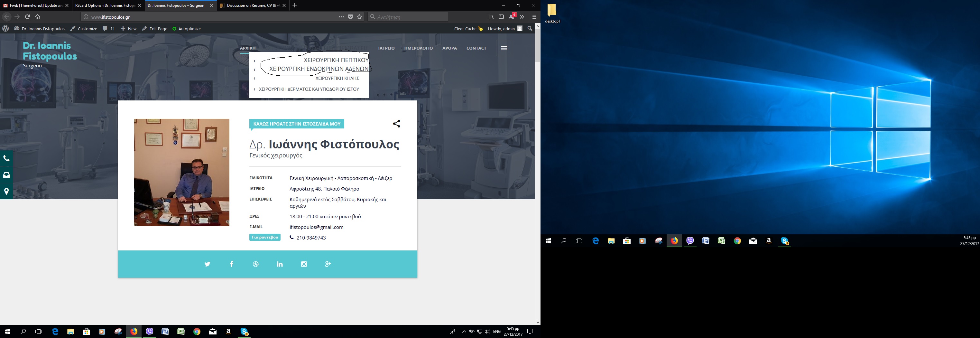Click the Twitter icon in the footer

[x=207, y=264]
